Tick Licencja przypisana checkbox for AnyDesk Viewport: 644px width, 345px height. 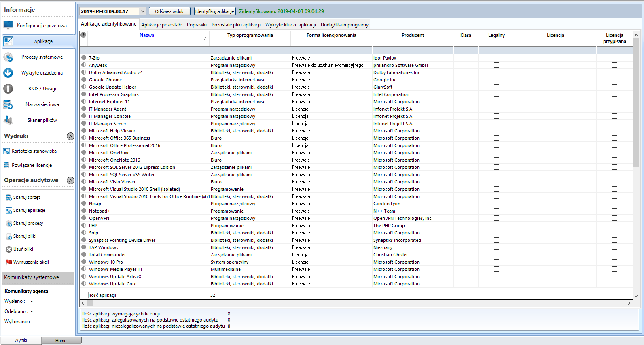tap(614, 65)
